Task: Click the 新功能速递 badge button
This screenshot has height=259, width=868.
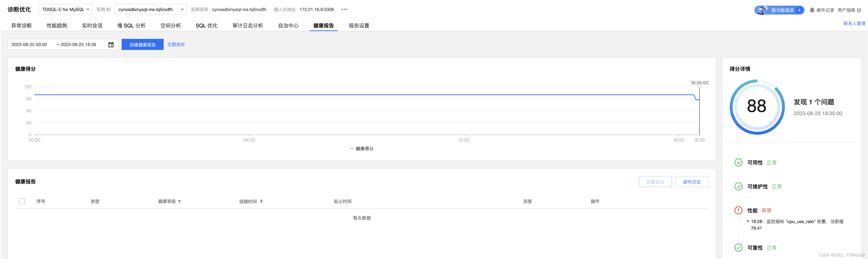Action: click(779, 10)
